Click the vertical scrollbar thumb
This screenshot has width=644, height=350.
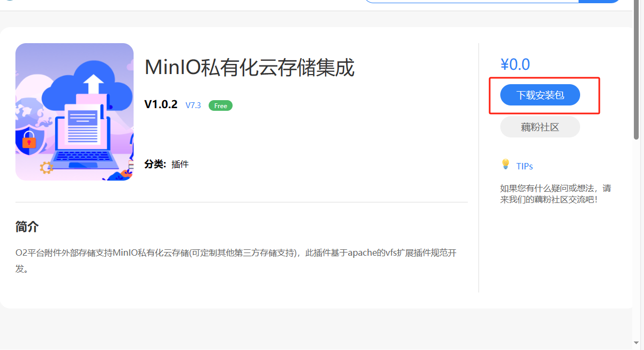coord(637,70)
